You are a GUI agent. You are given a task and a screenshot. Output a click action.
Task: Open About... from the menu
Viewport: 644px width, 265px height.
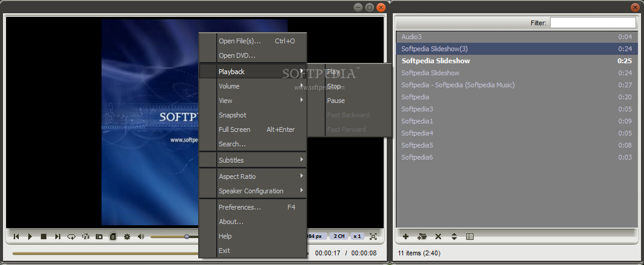[253, 222]
